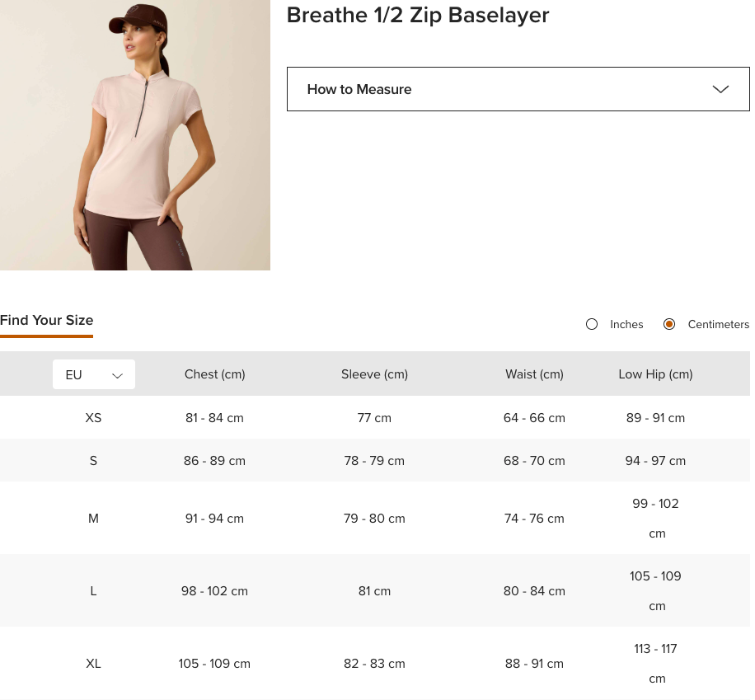The width and height of the screenshot is (755, 700).
Task: Open the EU size region dropdown
Action: (93, 374)
